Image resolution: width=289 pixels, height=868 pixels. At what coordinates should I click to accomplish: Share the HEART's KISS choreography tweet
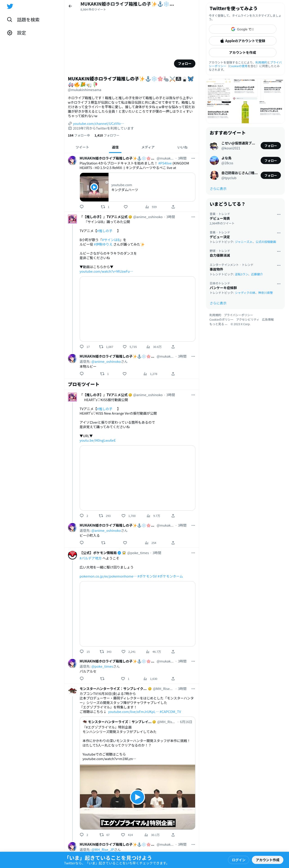click(x=173, y=516)
